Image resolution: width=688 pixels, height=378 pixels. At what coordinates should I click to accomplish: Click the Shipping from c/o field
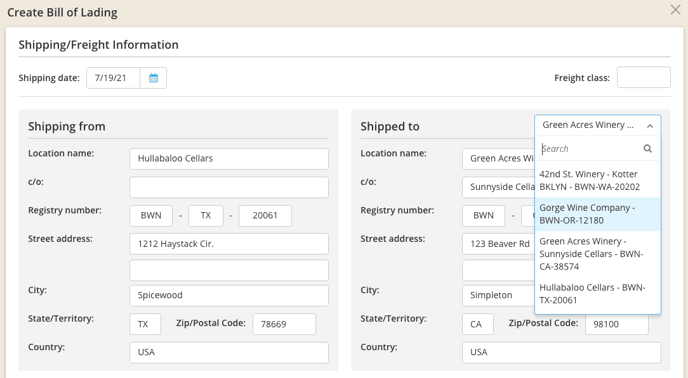tap(229, 187)
